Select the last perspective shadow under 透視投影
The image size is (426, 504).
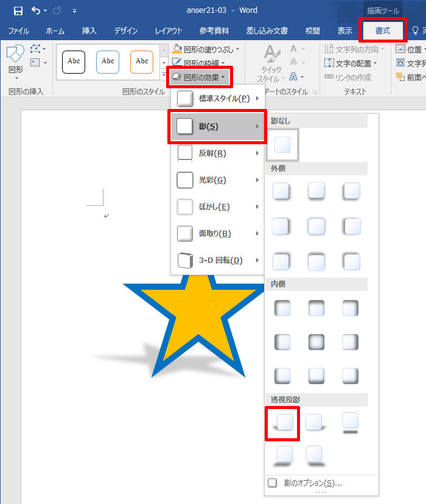point(315,456)
